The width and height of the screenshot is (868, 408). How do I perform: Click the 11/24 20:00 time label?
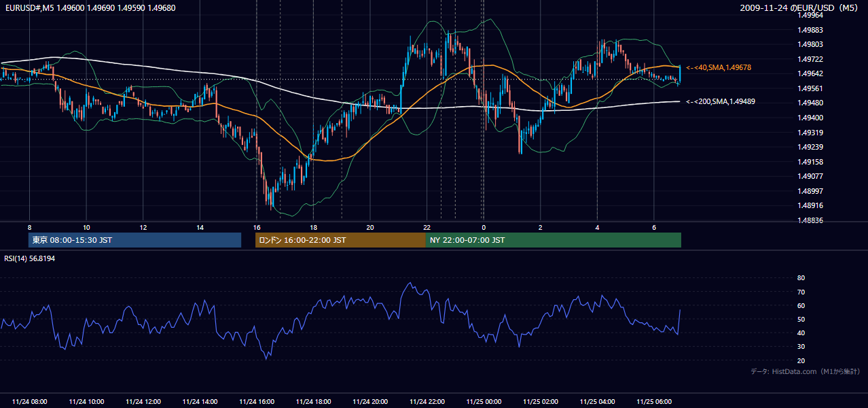[370, 402]
